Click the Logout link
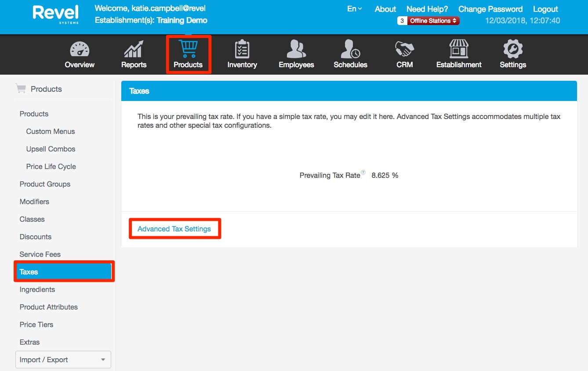Viewport: 588px width, 371px height. 545,9
